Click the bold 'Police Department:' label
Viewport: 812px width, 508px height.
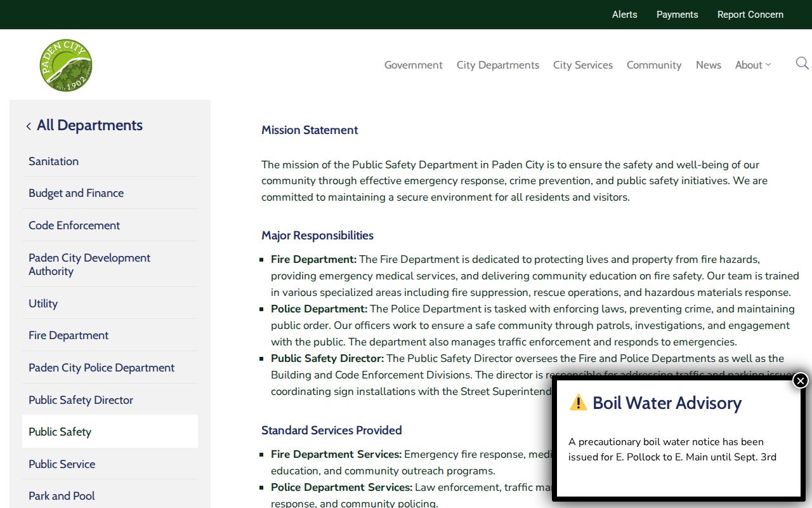pos(319,309)
